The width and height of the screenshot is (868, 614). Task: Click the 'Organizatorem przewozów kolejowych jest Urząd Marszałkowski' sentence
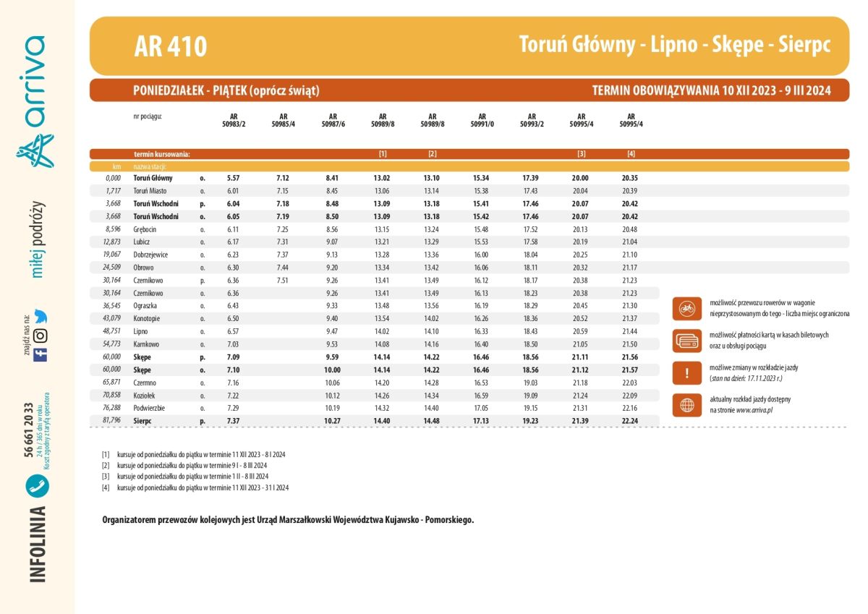point(289,520)
